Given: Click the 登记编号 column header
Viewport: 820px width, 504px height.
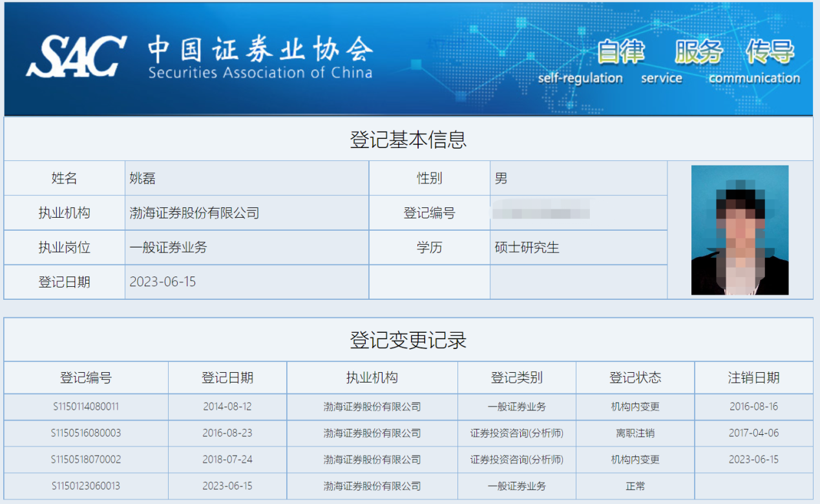Looking at the screenshot, I should click(x=85, y=377).
